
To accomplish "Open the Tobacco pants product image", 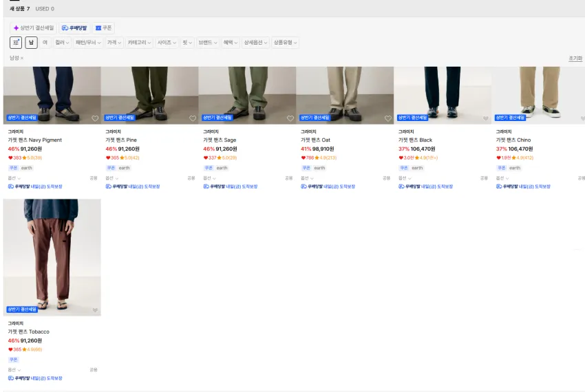I will [52, 257].
